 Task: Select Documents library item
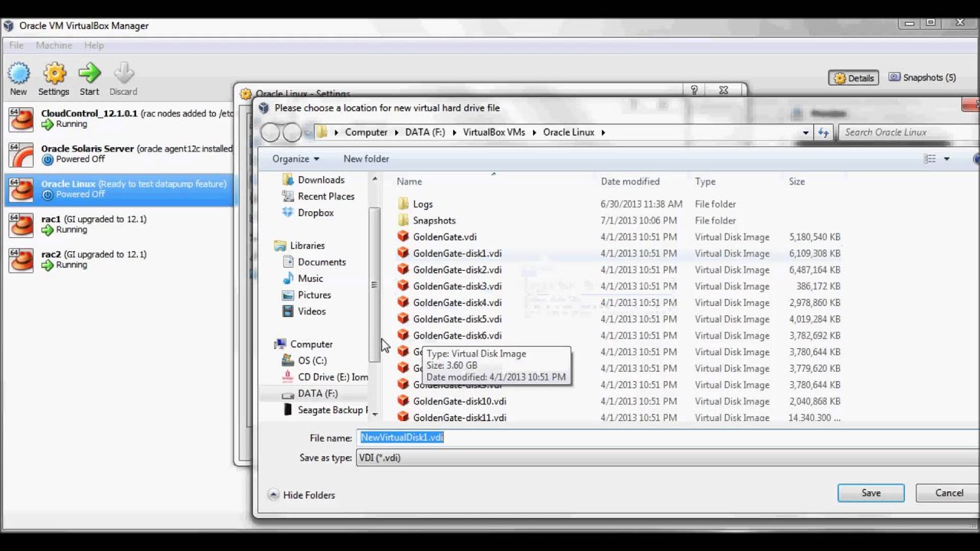pyautogui.click(x=322, y=262)
